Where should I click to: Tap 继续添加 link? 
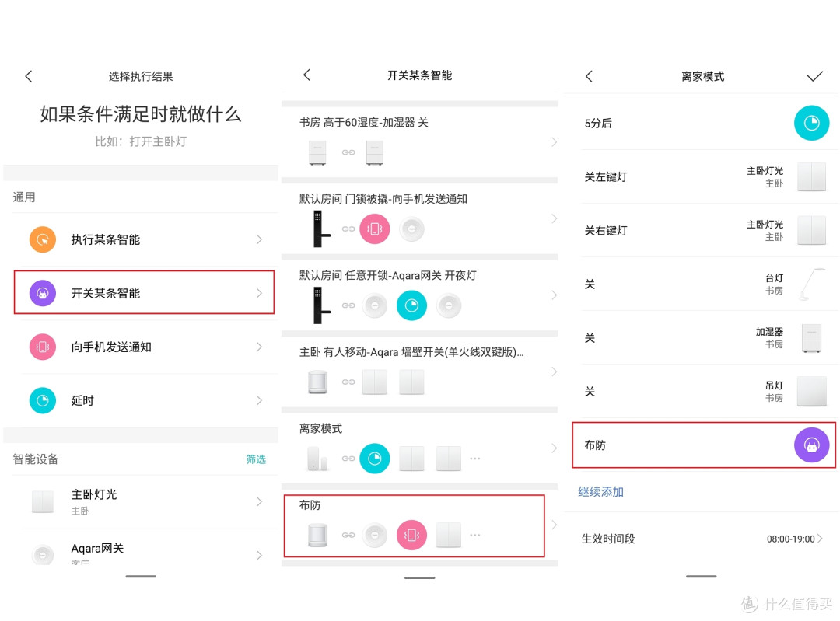click(x=600, y=491)
